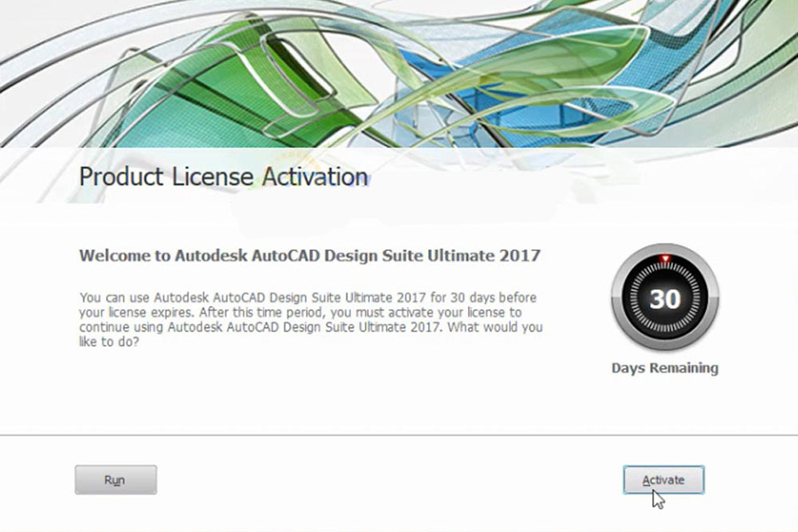Click the word Activation in the title
The height and width of the screenshot is (532, 798).
(x=315, y=176)
